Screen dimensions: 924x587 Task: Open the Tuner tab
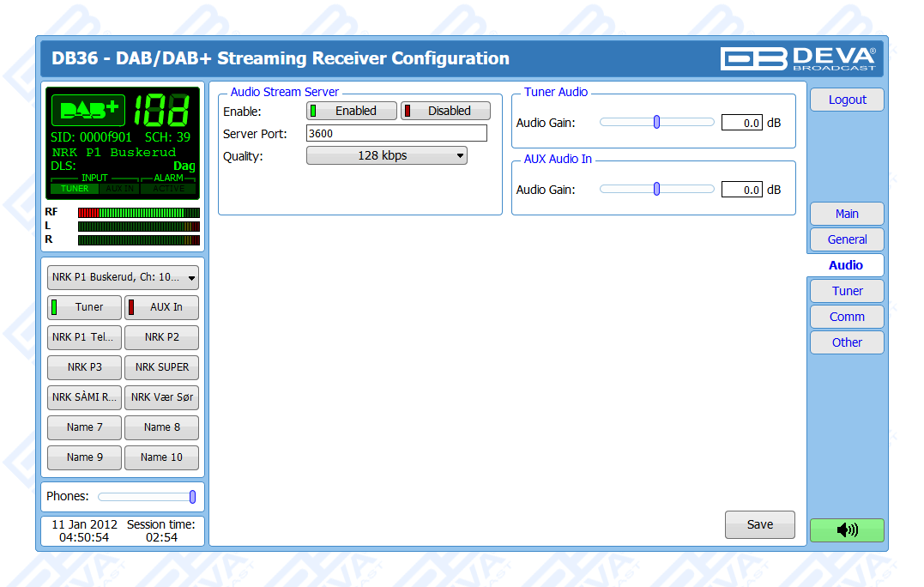[x=847, y=291]
